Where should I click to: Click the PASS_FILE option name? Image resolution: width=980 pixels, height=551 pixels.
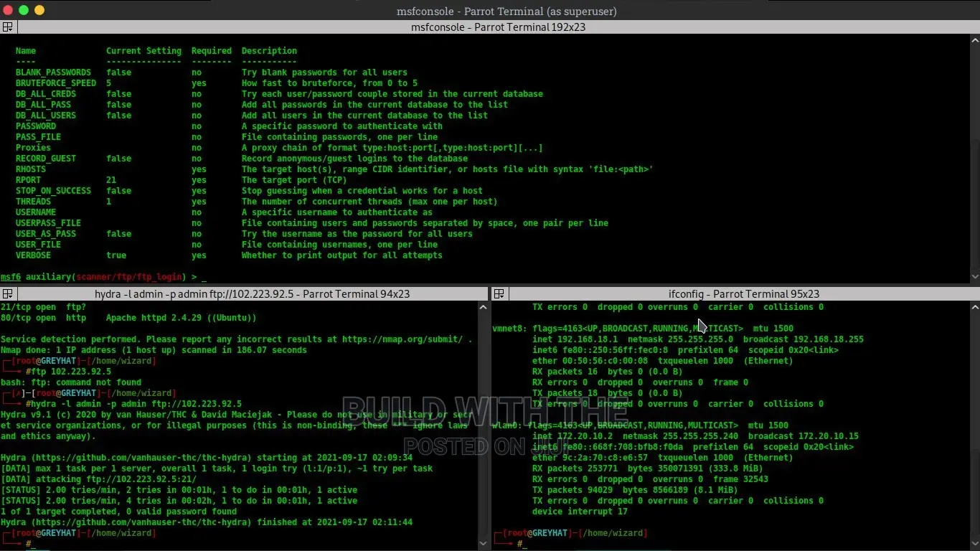click(x=38, y=137)
